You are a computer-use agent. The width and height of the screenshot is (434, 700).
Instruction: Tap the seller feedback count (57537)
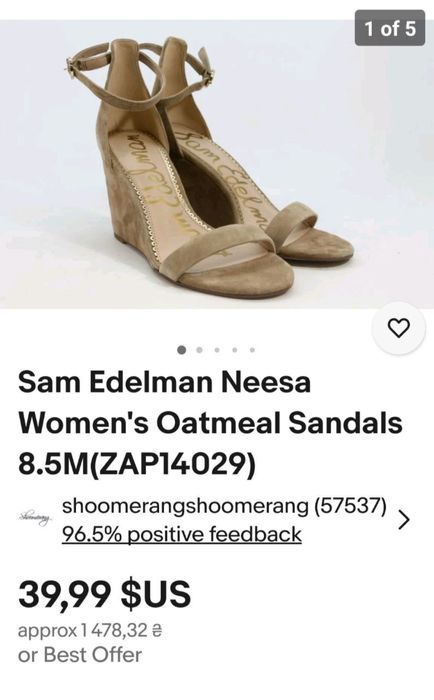(x=350, y=506)
